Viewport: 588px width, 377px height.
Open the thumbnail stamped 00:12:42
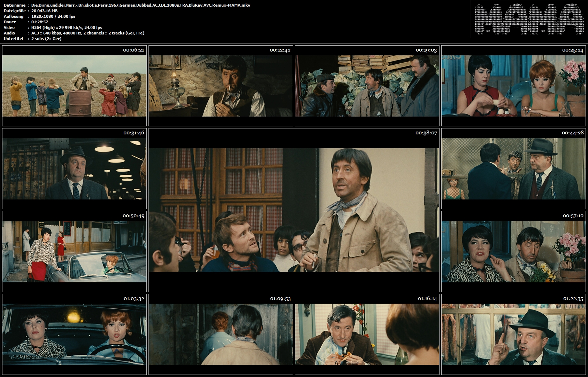pyautogui.click(x=221, y=86)
